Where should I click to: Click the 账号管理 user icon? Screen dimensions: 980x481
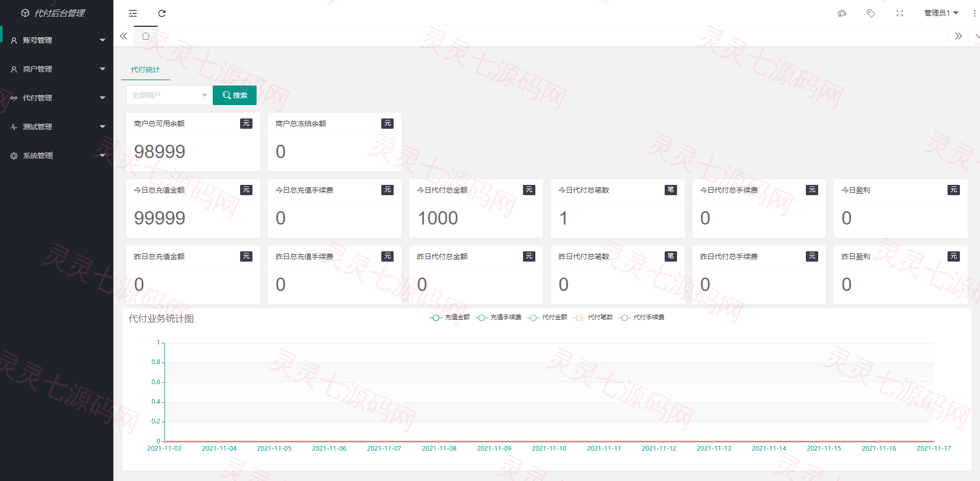(14, 40)
